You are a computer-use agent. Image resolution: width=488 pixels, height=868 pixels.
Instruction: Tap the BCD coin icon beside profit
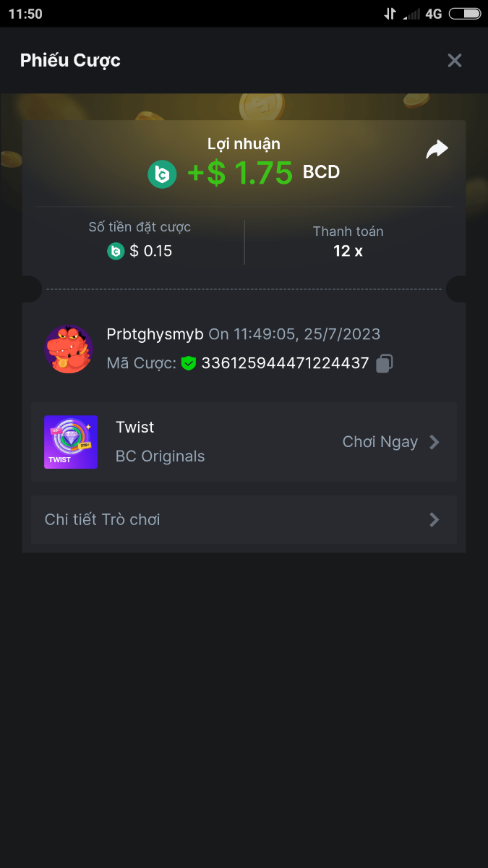coord(163,174)
